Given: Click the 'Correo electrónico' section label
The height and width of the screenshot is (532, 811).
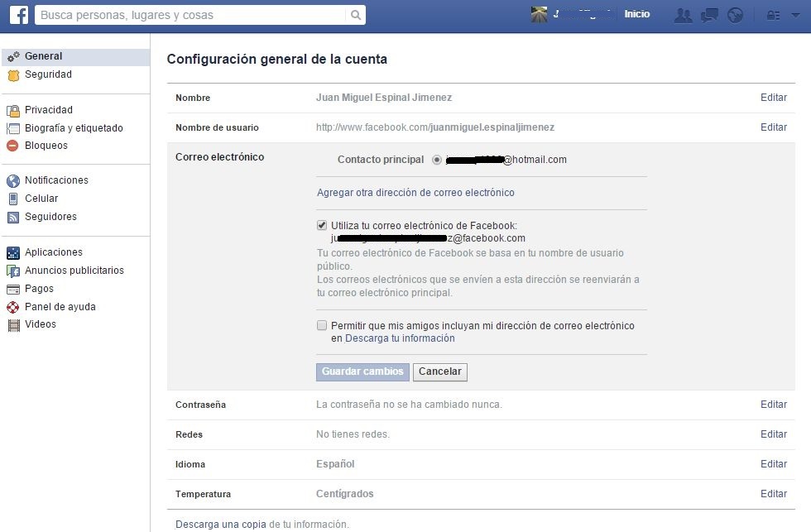Looking at the screenshot, I should (219, 157).
